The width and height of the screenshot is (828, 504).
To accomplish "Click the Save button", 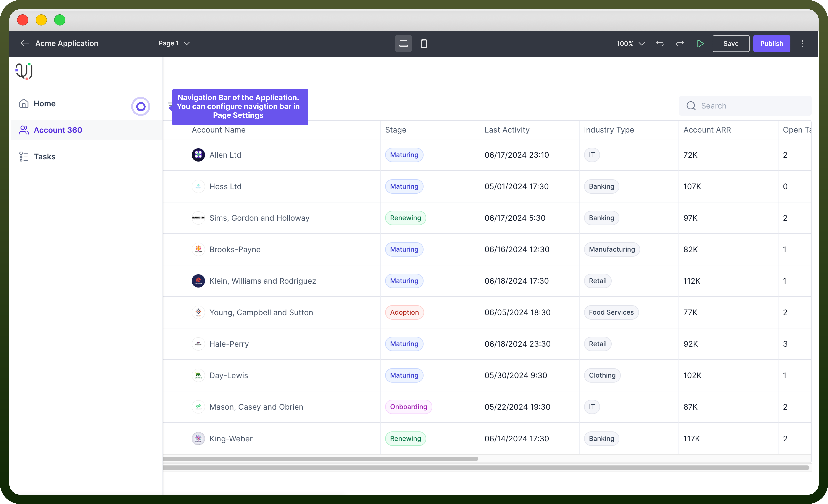I will click(731, 44).
